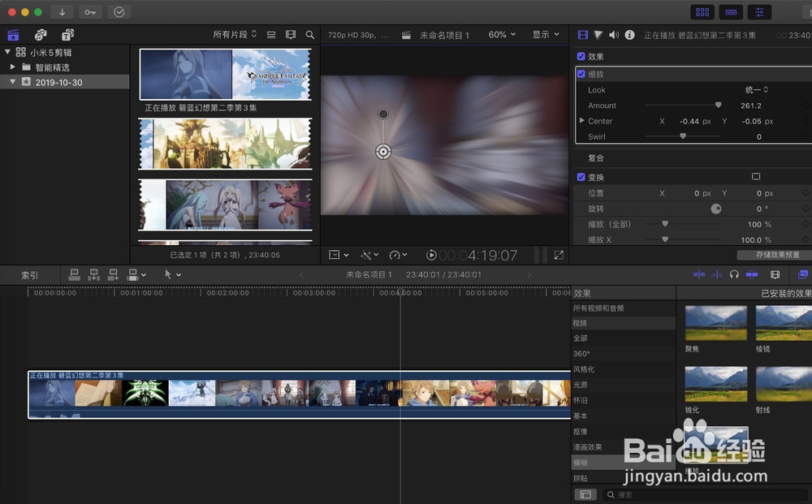The height and width of the screenshot is (504, 812).
Task: Expand Center parameter disclosure triangle
Action: coord(581,121)
